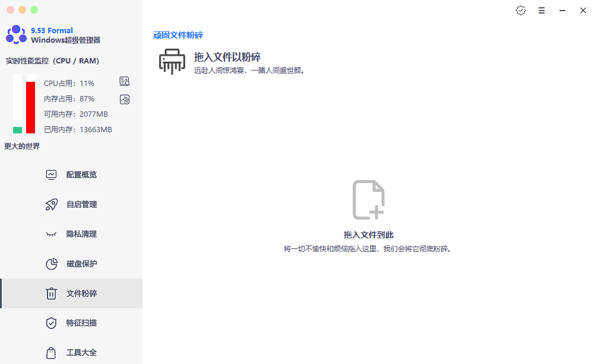The height and width of the screenshot is (364, 593).
Task: Click the closed-eye icon beside 隐私清理
Action: [51, 234]
